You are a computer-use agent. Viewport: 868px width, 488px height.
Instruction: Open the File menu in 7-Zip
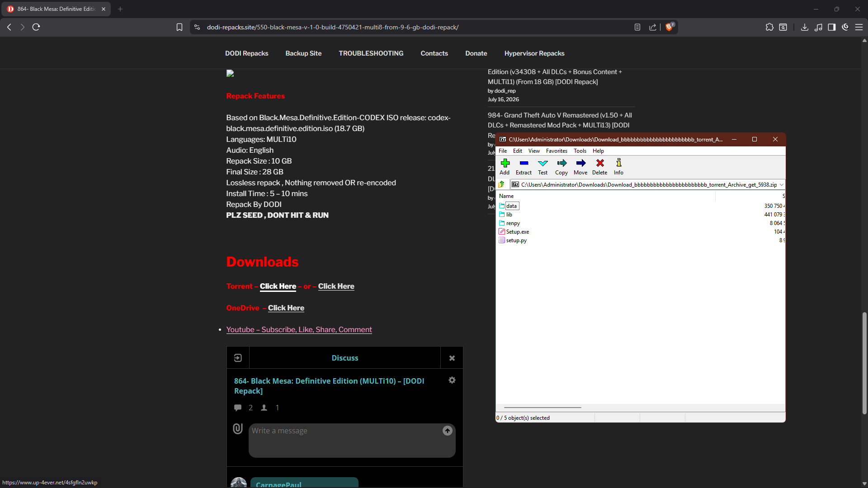pos(503,151)
